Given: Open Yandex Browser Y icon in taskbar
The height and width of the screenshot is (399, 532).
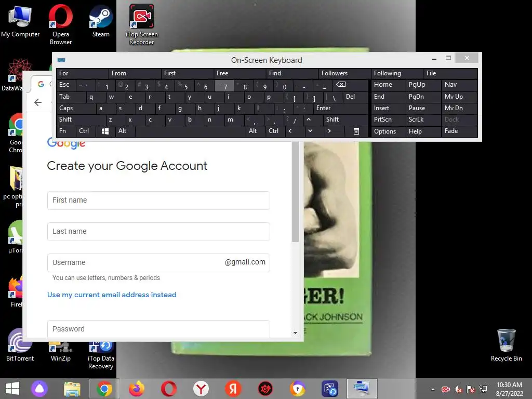Looking at the screenshot, I should (201, 389).
